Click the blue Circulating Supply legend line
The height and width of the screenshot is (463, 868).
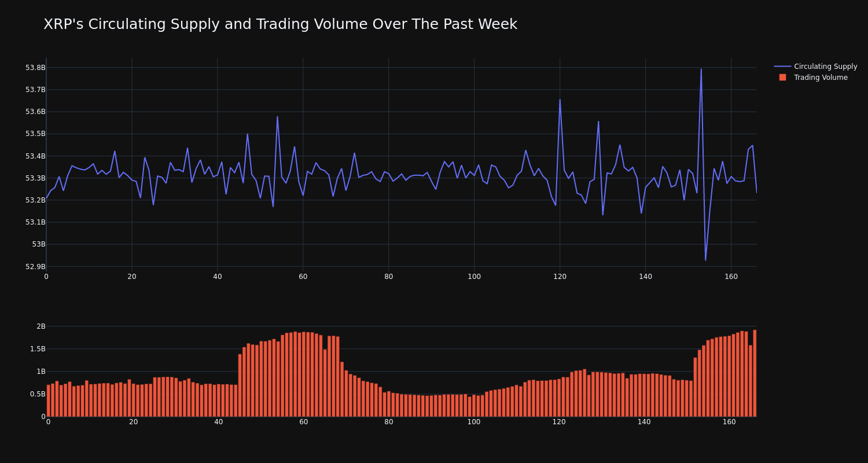tap(782, 67)
